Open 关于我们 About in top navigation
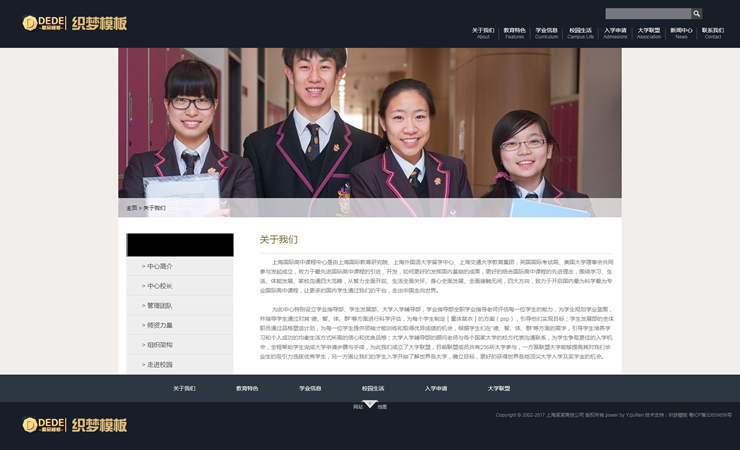The width and height of the screenshot is (740, 450). 483,33
